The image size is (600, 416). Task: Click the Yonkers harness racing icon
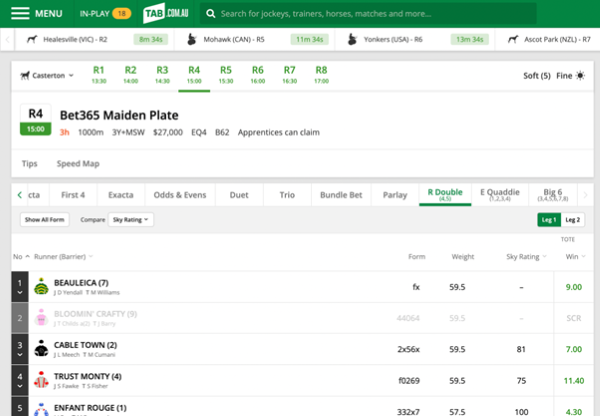tap(353, 40)
